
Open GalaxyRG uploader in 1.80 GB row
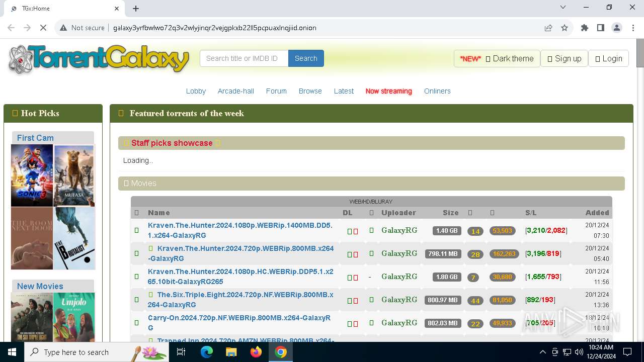(399, 277)
